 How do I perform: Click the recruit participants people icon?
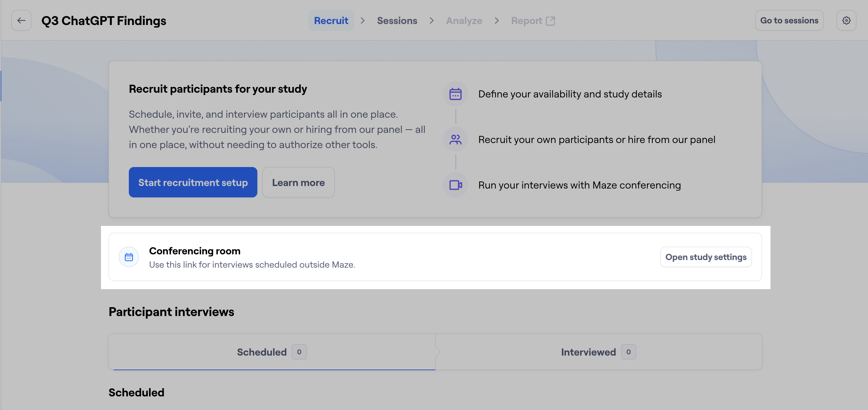point(455,140)
